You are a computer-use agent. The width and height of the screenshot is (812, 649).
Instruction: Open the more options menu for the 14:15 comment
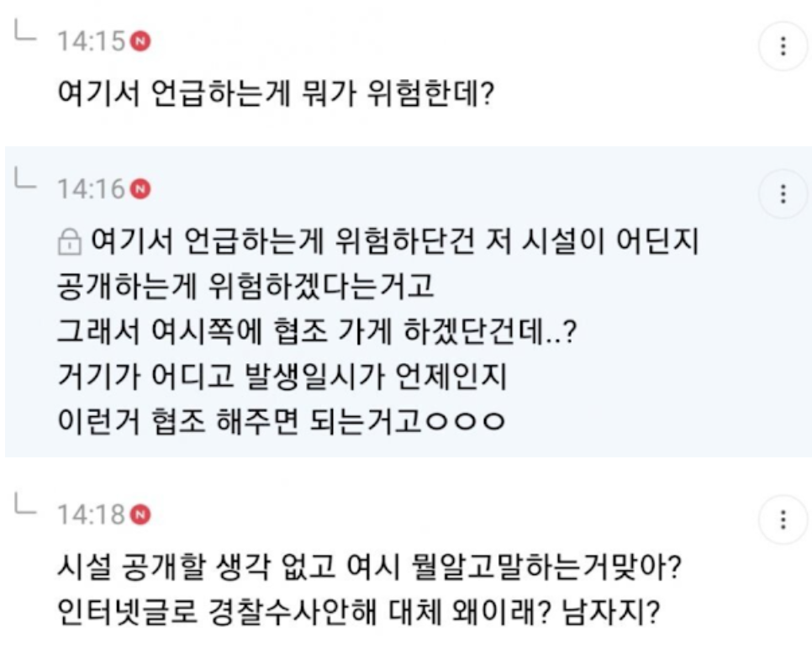tap(783, 46)
